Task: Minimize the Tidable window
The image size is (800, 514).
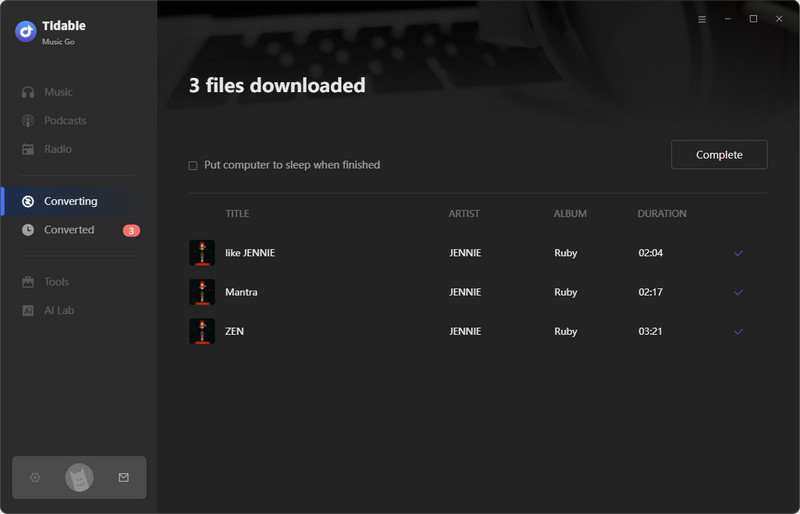Action: pyautogui.click(x=728, y=19)
